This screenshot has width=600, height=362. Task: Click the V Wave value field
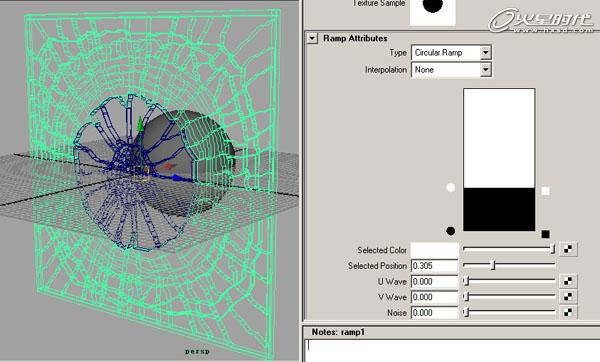coord(434,297)
